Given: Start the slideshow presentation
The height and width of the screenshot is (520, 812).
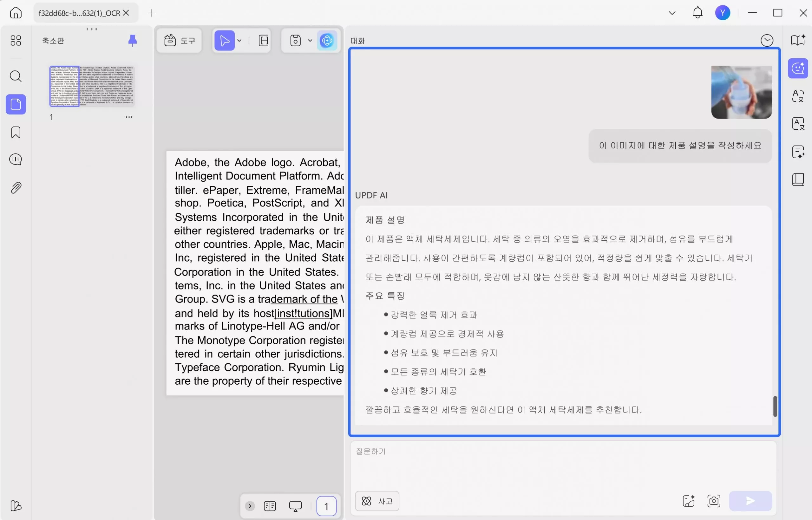Looking at the screenshot, I should point(296,506).
